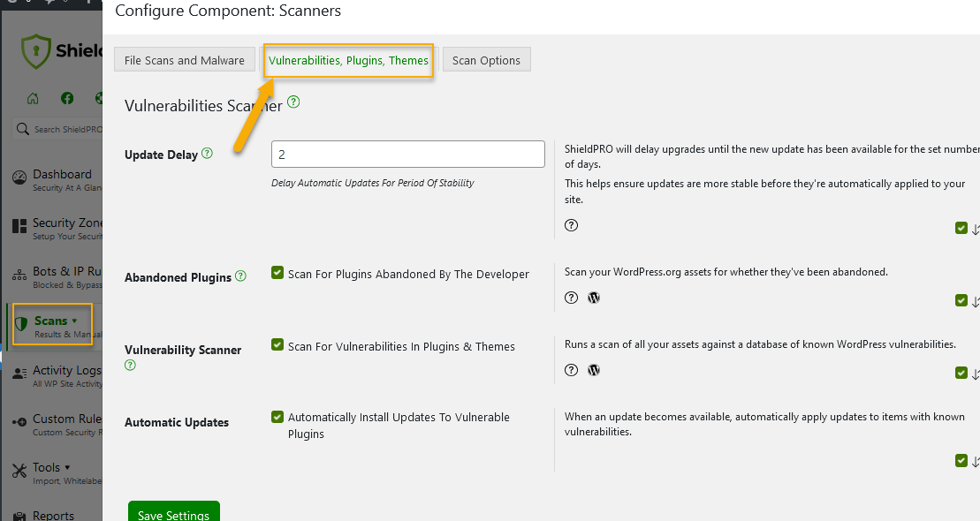Open Reports in the sidebar
980x521 pixels.
53,516
